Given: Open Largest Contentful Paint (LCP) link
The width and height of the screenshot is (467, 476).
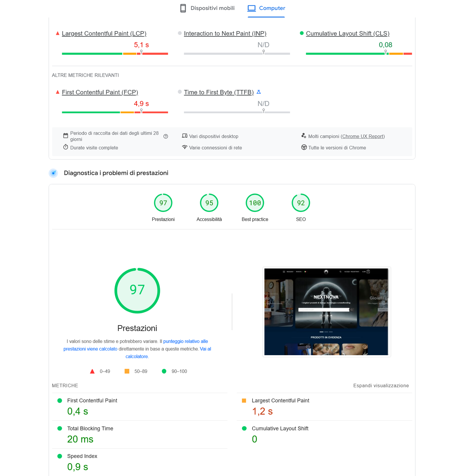Looking at the screenshot, I should pyautogui.click(x=104, y=34).
